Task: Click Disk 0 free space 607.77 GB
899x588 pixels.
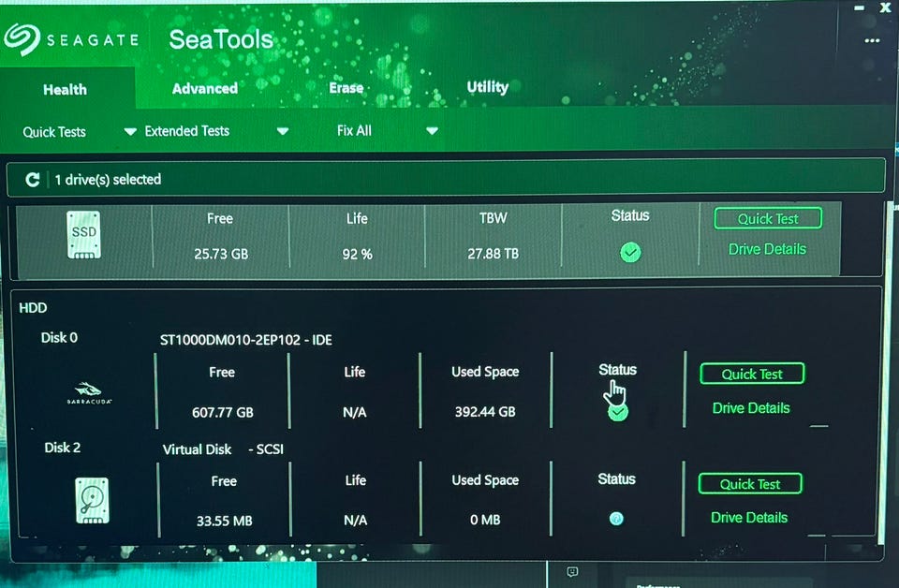Action: pos(223,412)
